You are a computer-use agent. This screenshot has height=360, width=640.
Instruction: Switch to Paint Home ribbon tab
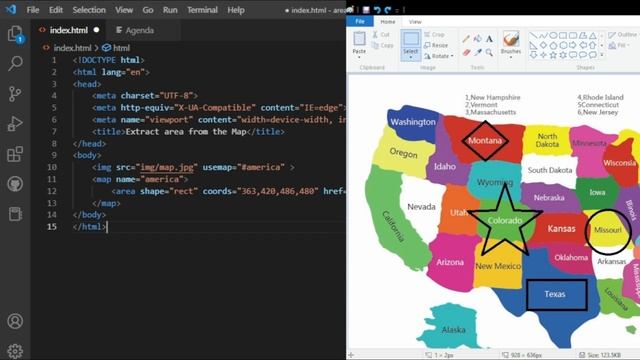pyautogui.click(x=387, y=22)
